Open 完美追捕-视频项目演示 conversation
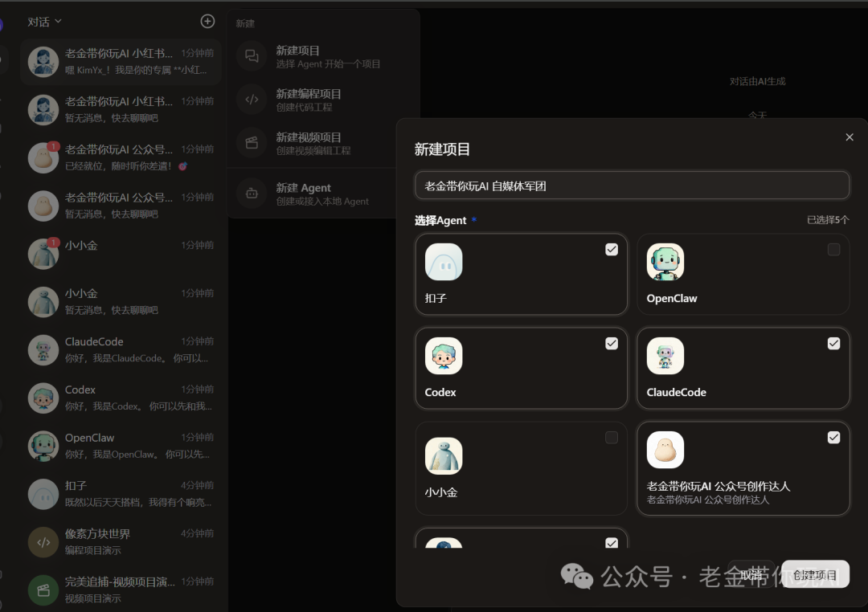 [121, 590]
